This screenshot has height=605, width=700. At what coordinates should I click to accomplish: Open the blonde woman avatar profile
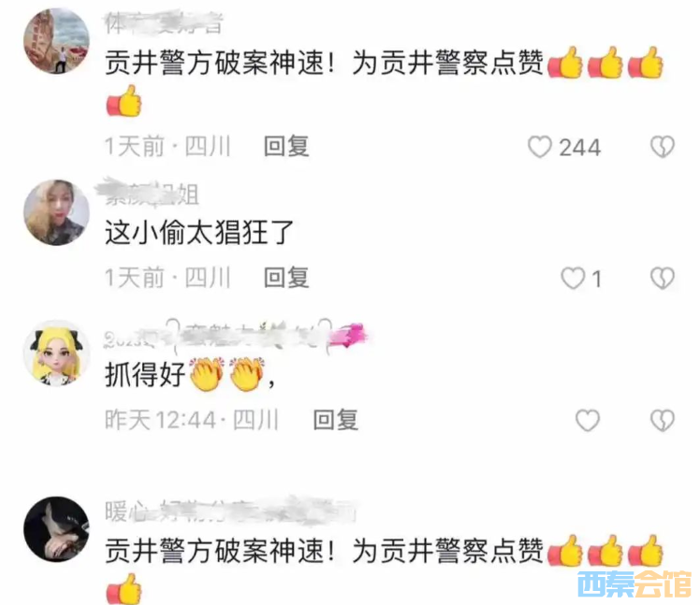pos(56,212)
